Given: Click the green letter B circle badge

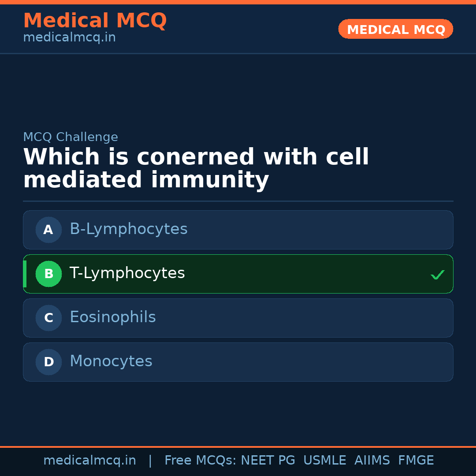Looking at the screenshot, I should (x=48, y=274).
